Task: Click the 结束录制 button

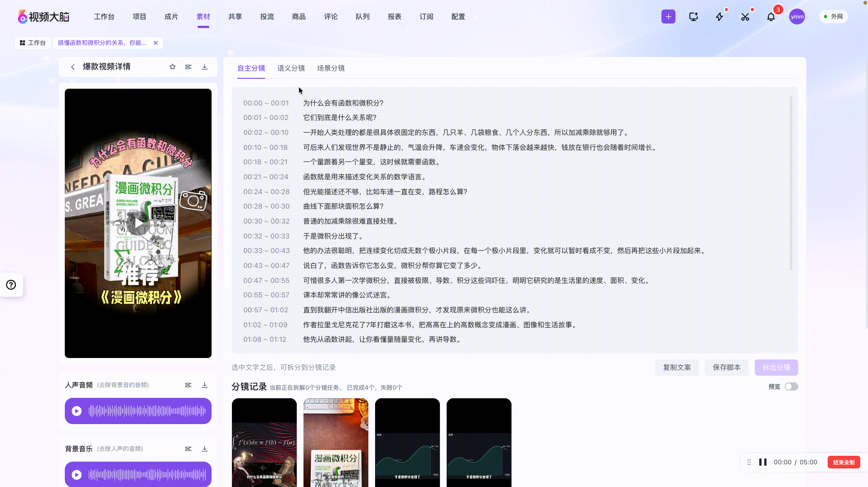Action: click(x=844, y=462)
